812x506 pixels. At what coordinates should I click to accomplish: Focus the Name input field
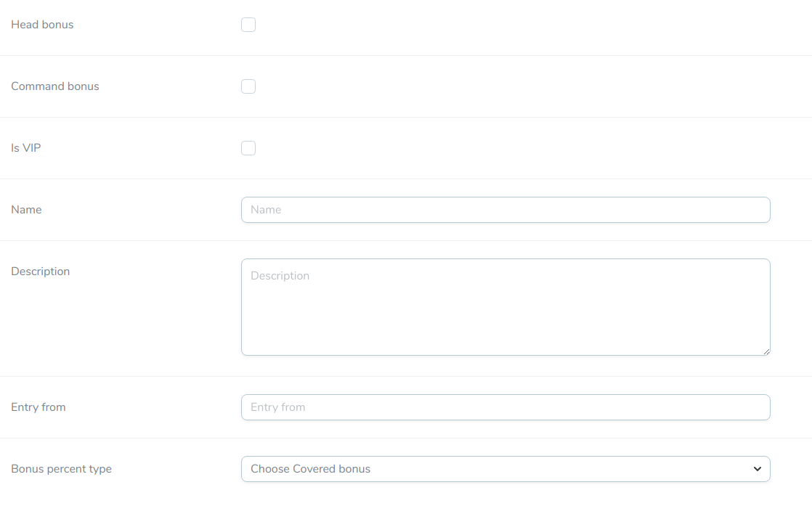[505, 210]
